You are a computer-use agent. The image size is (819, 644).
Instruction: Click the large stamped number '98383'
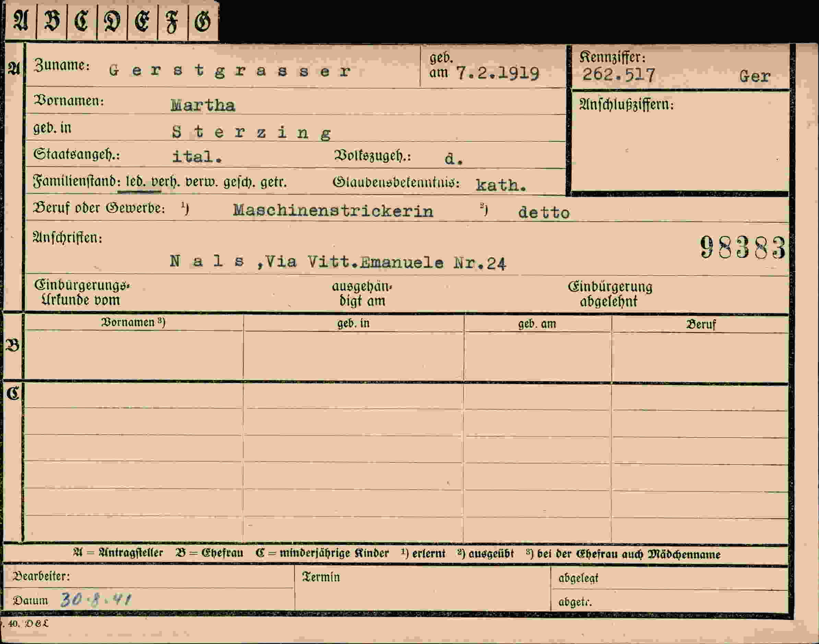[743, 248]
